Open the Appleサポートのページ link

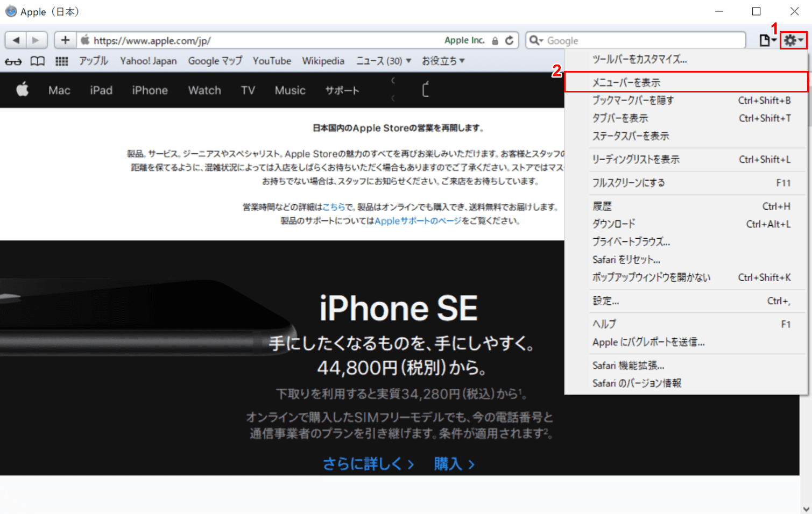418,220
